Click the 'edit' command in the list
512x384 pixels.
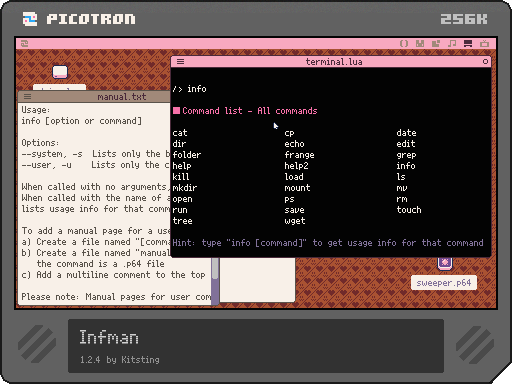point(406,144)
